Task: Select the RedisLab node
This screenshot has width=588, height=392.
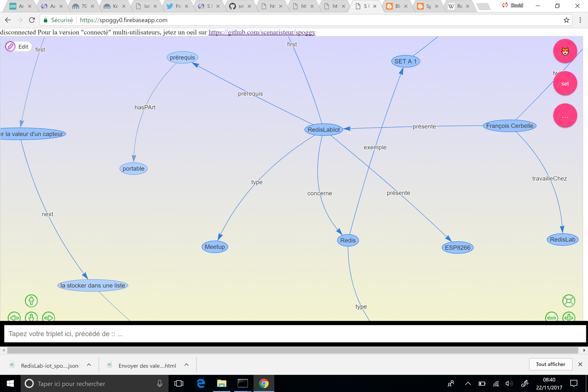Action: [x=563, y=240]
